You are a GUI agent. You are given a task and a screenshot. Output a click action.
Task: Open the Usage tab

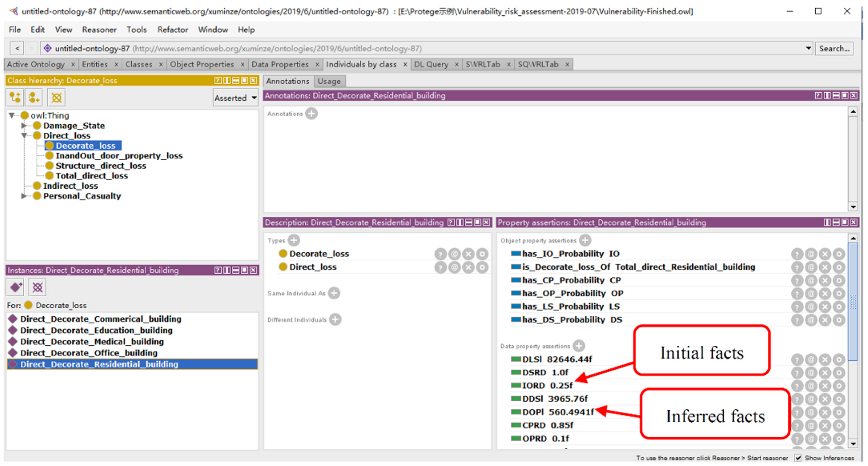tap(329, 81)
